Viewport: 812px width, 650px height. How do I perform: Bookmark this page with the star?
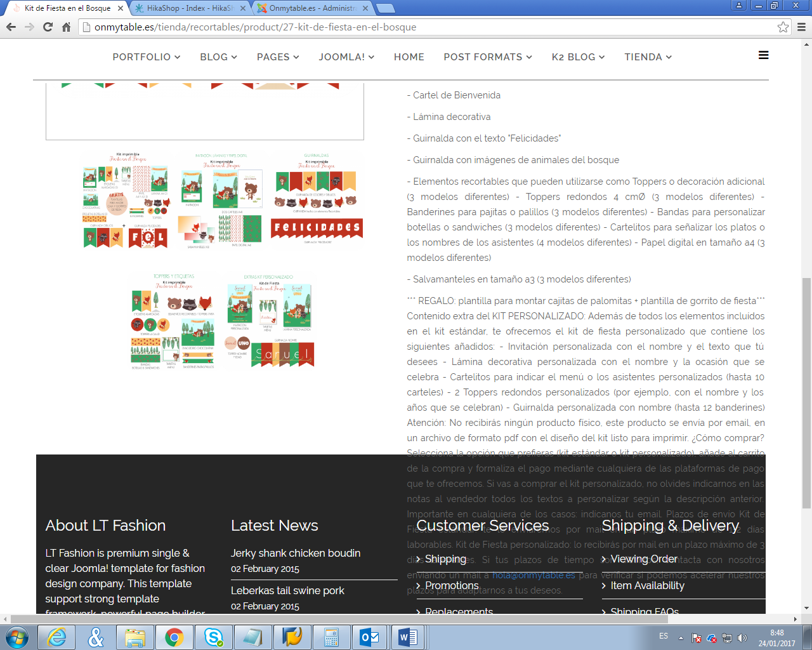(x=783, y=27)
